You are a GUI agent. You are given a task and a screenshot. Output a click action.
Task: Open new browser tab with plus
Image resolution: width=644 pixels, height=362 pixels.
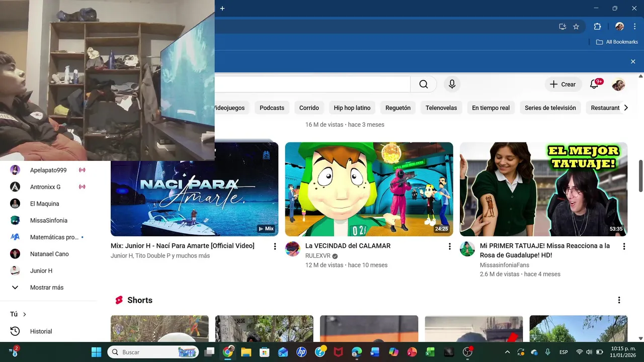222,8
